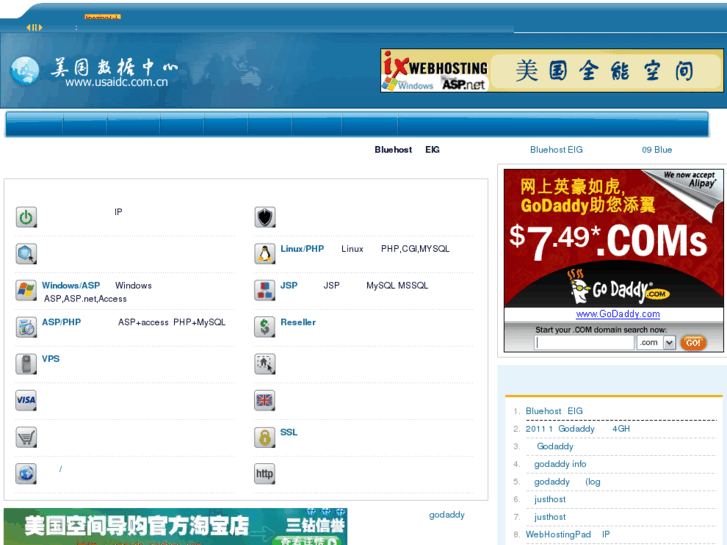Open the www.GoDaddy.com link
The height and width of the screenshot is (545, 727).
coord(618,314)
